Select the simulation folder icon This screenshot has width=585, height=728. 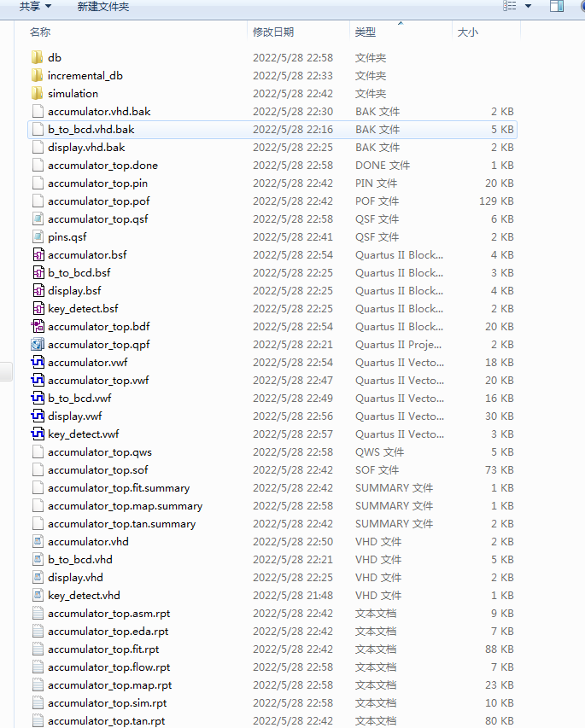point(38,93)
